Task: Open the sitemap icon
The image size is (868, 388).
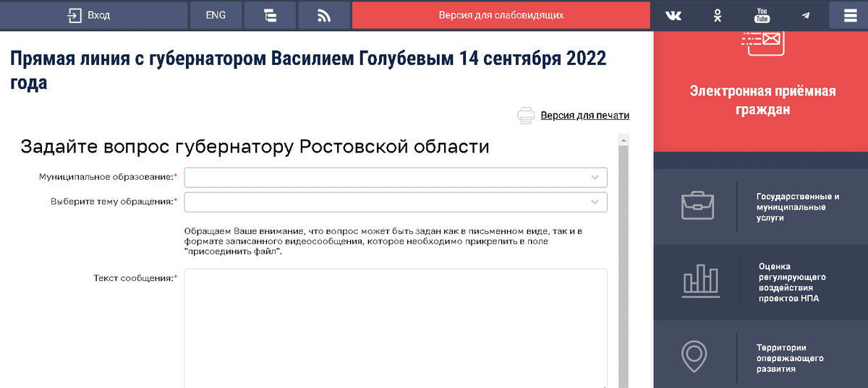Action: [271, 15]
